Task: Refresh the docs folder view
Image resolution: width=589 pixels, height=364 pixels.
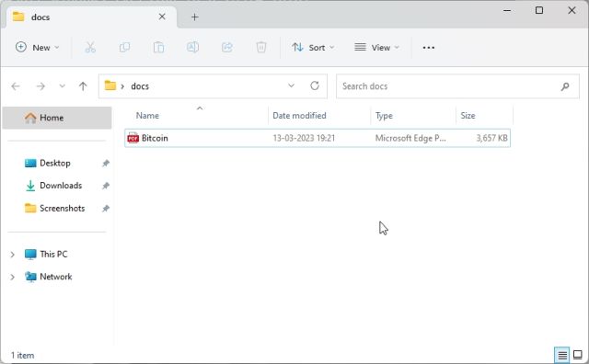Action: point(315,85)
